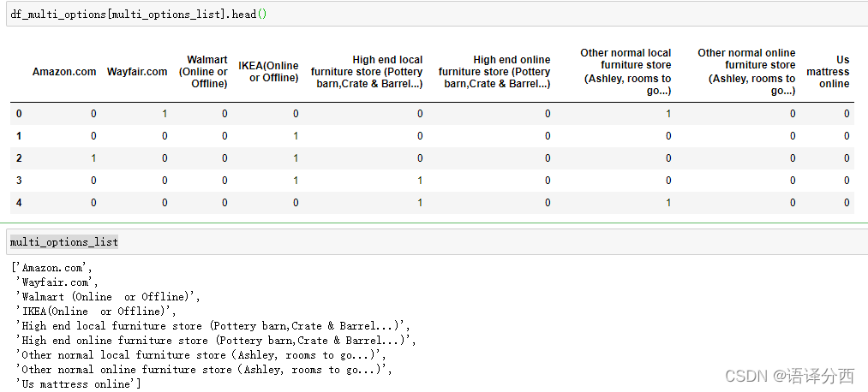Viewport: 868px width, 392px height.
Task: Select the Walmart (Online or Offline) column header
Action: pyautogui.click(x=203, y=72)
